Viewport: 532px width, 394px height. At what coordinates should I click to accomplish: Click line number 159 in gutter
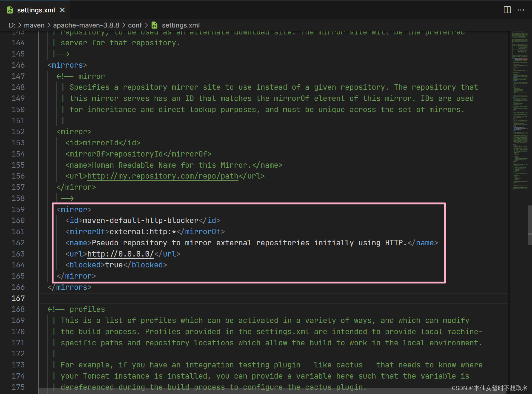point(18,210)
